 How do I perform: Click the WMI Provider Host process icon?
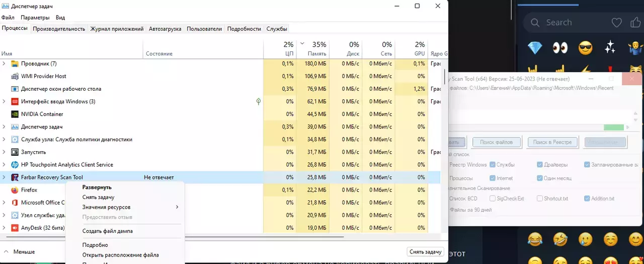click(x=15, y=76)
